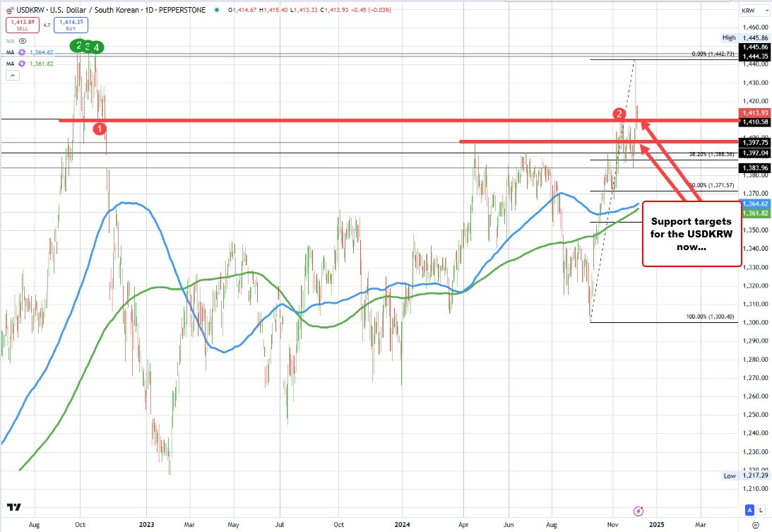772x532 pixels.
Task: Click the TradingView logo
Action: 14,507
